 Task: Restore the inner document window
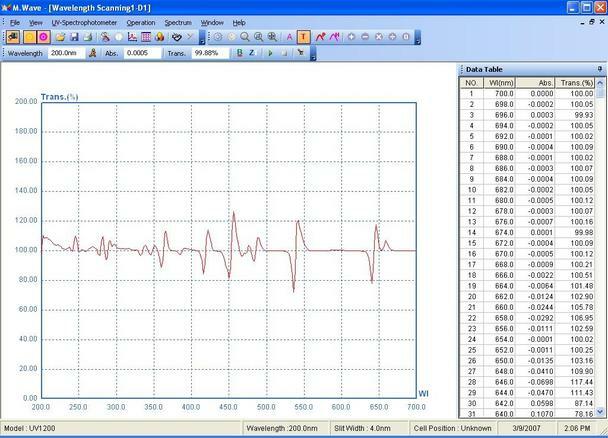592,22
